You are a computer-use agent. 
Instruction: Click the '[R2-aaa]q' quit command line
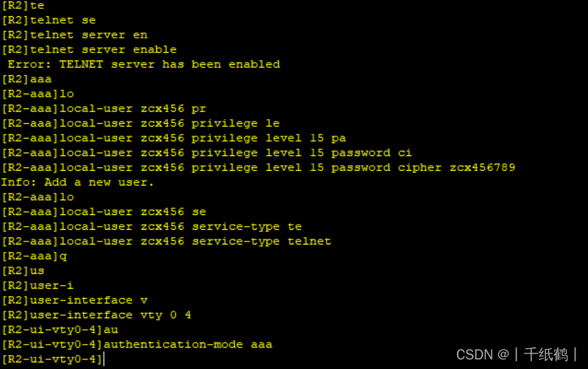pos(34,256)
